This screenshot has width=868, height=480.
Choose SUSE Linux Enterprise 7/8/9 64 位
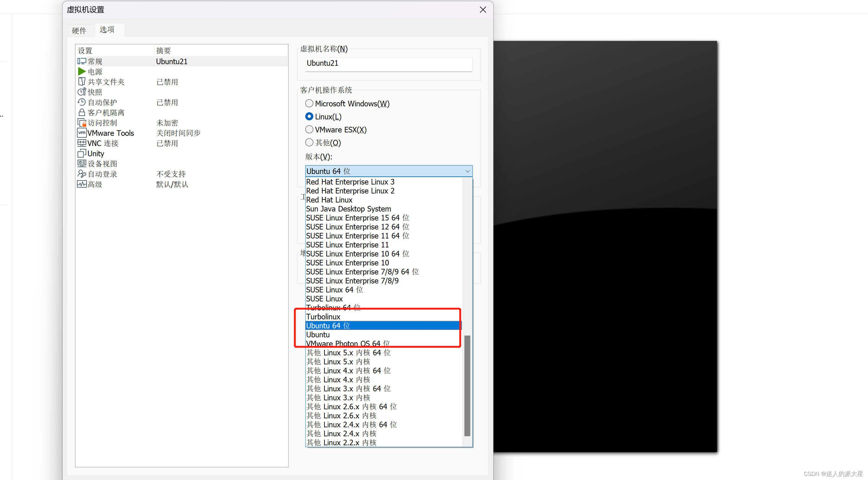coord(384,272)
